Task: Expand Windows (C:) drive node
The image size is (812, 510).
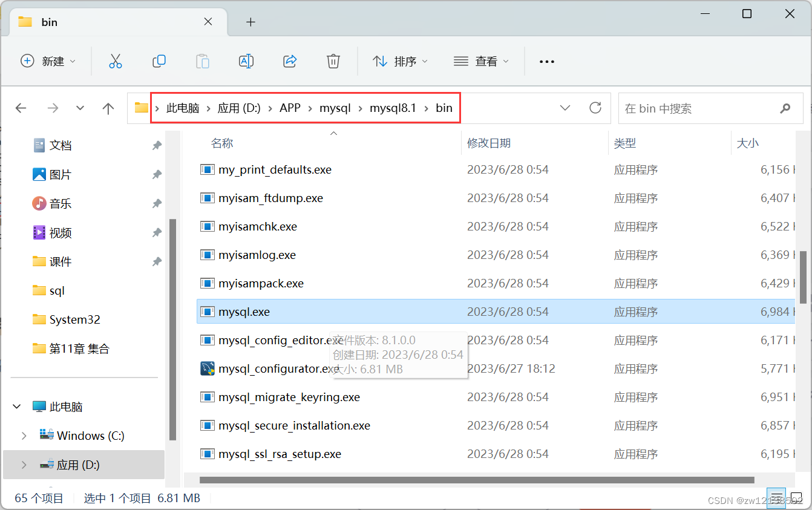Action: 24,436
